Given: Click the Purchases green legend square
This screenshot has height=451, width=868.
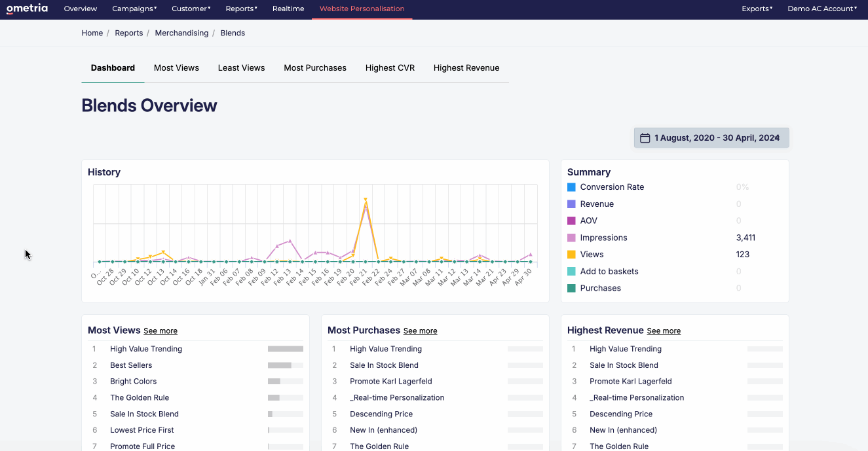Looking at the screenshot, I should point(571,288).
